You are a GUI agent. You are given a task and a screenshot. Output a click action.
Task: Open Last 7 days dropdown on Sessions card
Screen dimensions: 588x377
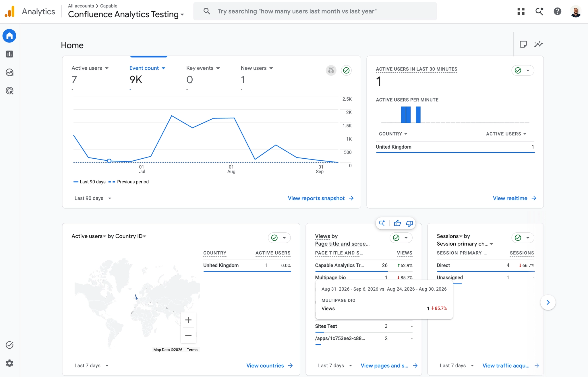[457, 366]
